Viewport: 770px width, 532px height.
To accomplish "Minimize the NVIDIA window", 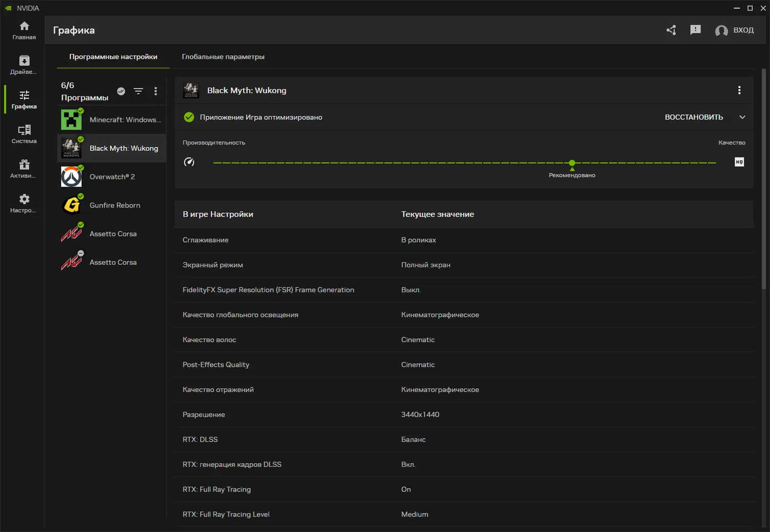I will [737, 8].
